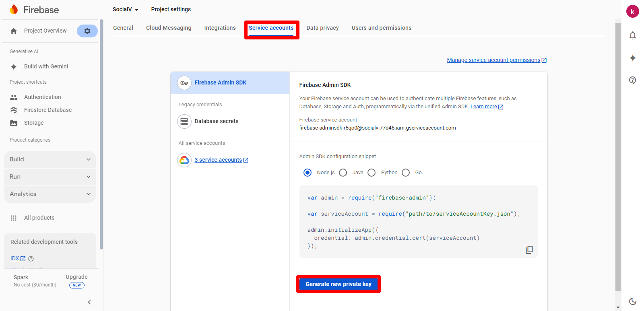This screenshot has height=311, width=644.
Task: Select the Python radio button
Action: tap(372, 173)
